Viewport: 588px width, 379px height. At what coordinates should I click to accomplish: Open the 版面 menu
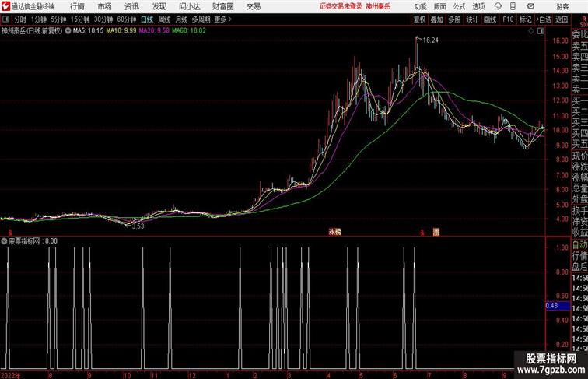(x=440, y=6)
